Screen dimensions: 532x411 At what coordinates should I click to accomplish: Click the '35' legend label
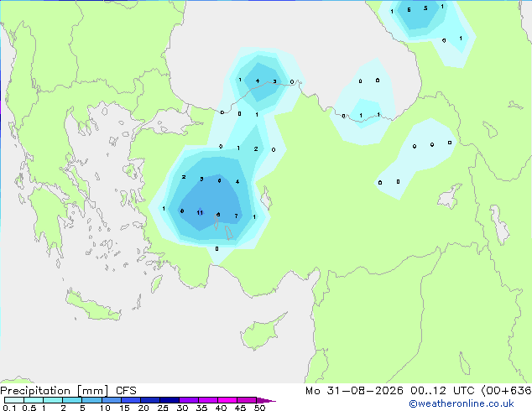[201, 408]
